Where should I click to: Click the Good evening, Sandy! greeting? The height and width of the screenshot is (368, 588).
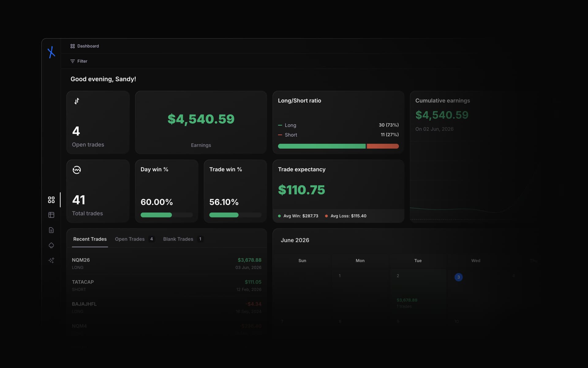point(103,79)
